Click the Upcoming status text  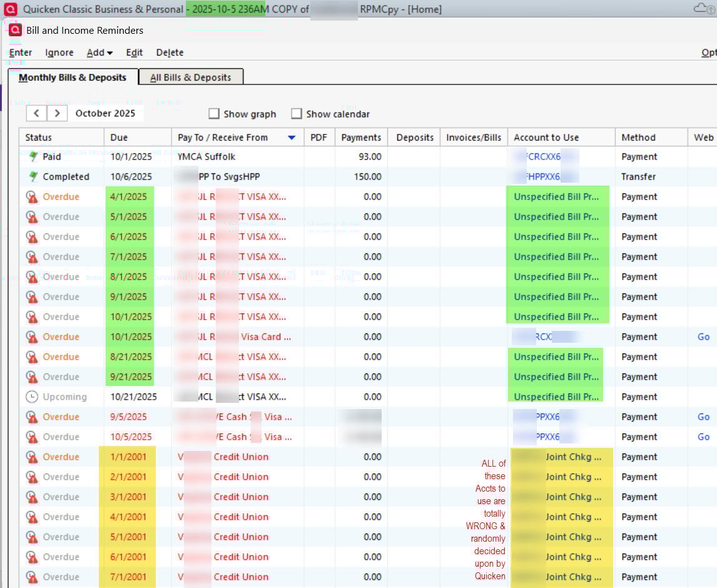(64, 397)
